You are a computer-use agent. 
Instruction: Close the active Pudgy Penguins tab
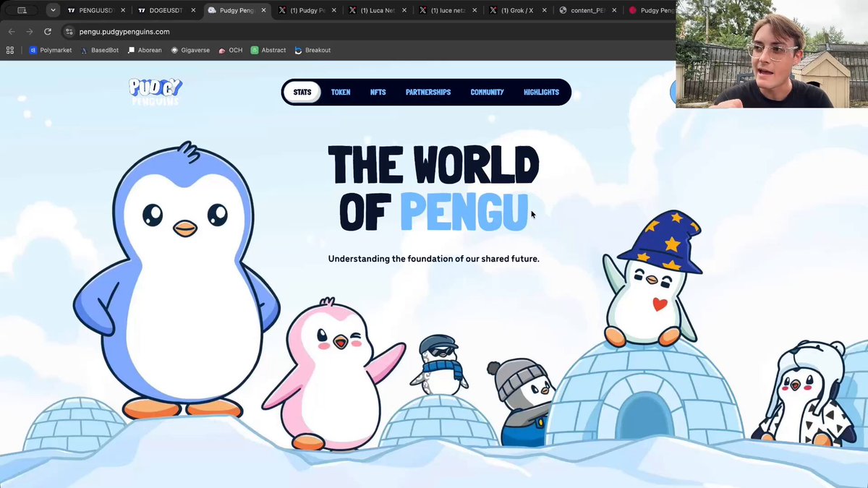coord(263,10)
